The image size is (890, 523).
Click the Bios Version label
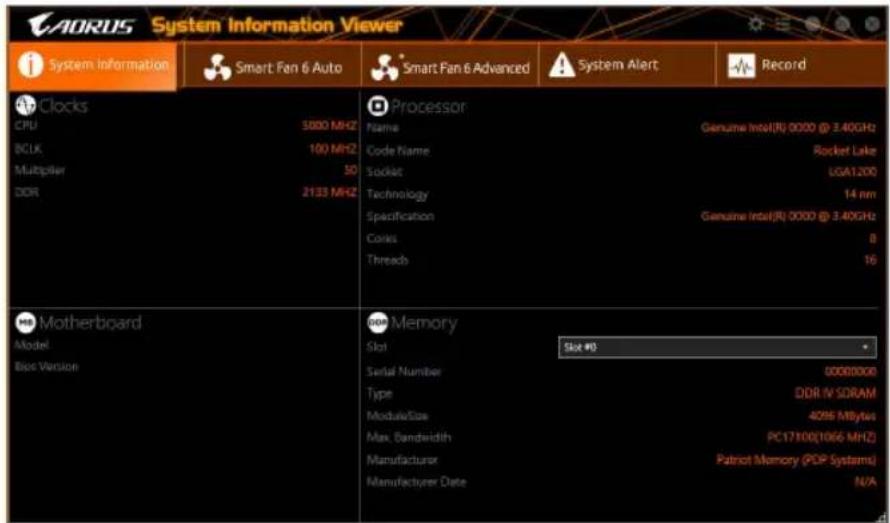tap(47, 367)
